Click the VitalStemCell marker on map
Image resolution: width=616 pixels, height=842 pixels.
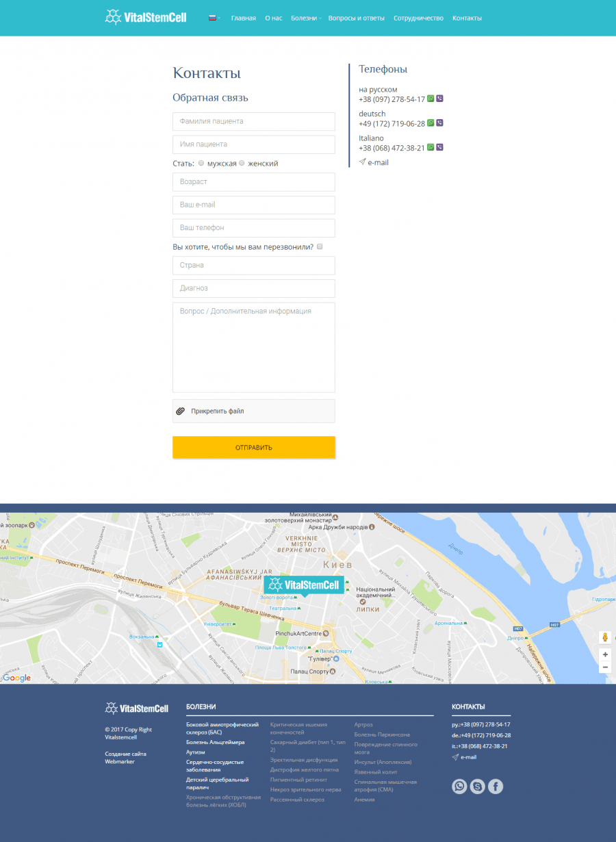coord(303,585)
